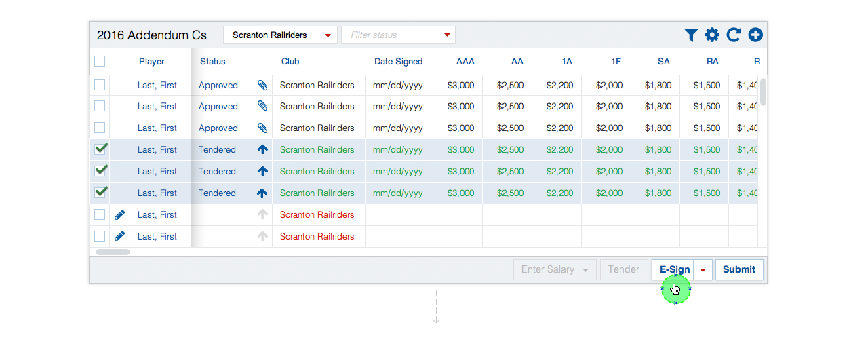Viewport: 868px width, 340px height.
Task: Click the vertical scrollbar thumb
Action: pyautogui.click(x=763, y=92)
